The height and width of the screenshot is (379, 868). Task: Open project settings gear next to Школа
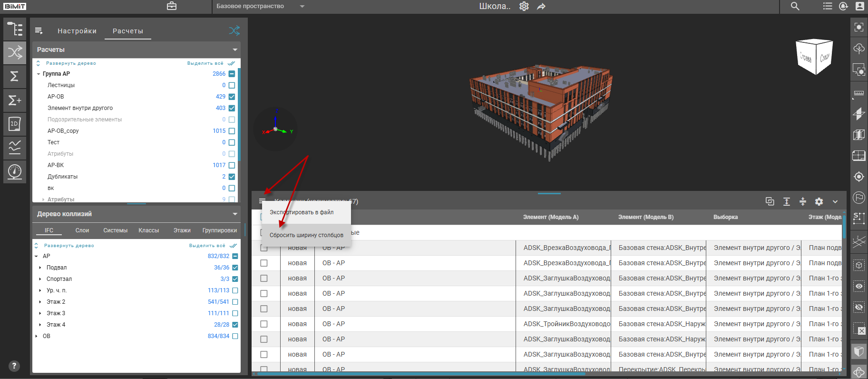pos(524,6)
